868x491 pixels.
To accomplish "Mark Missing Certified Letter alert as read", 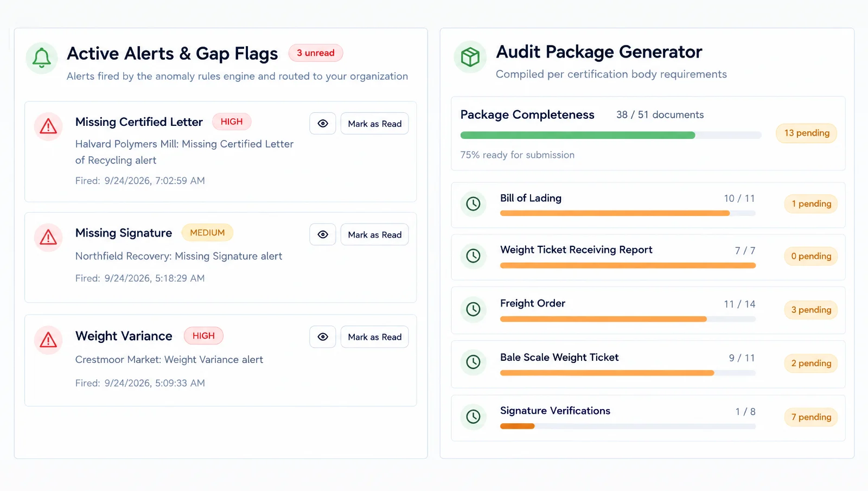I will (x=375, y=124).
